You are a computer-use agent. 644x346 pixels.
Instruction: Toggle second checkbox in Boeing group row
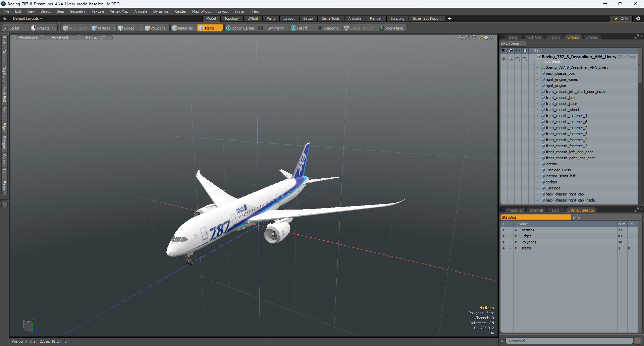point(525,59)
